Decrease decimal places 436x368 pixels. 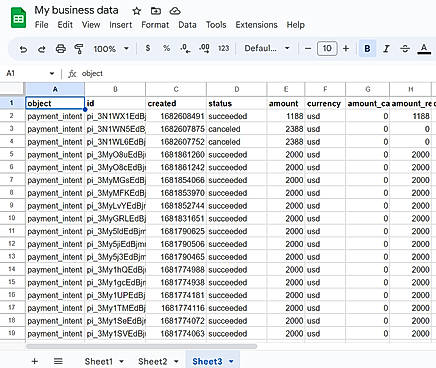185,49
